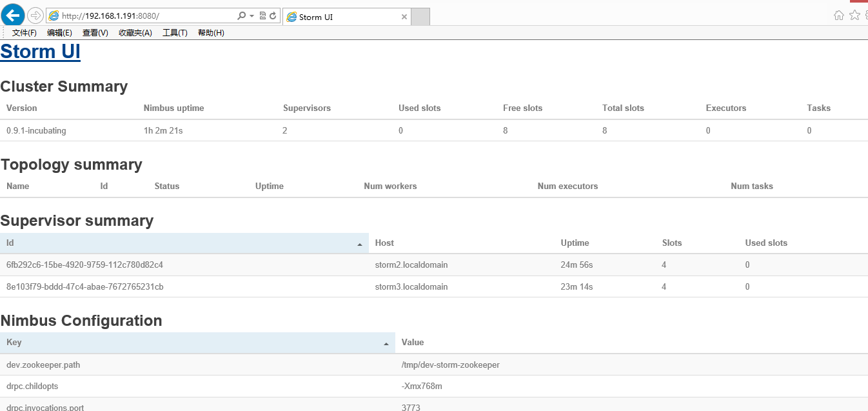Click the Supervisors column header in Cluster Summary
This screenshot has height=411, width=868.
(x=307, y=108)
